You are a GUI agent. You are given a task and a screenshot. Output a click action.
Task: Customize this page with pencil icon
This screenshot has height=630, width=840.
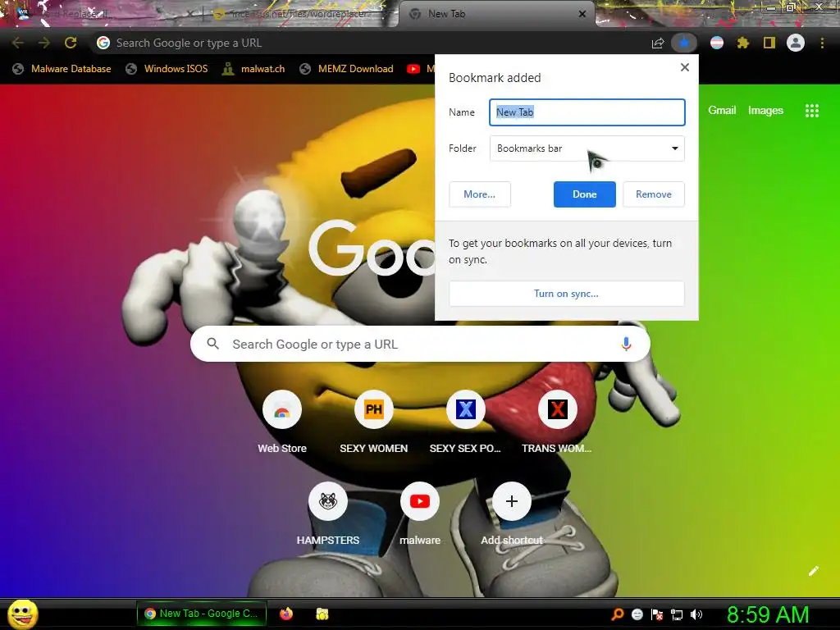pos(813,571)
